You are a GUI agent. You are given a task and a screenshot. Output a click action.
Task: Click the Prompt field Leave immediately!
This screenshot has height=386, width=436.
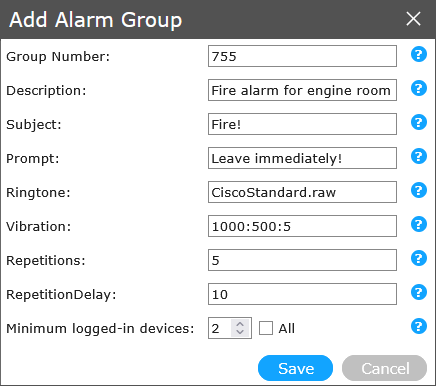(x=302, y=158)
